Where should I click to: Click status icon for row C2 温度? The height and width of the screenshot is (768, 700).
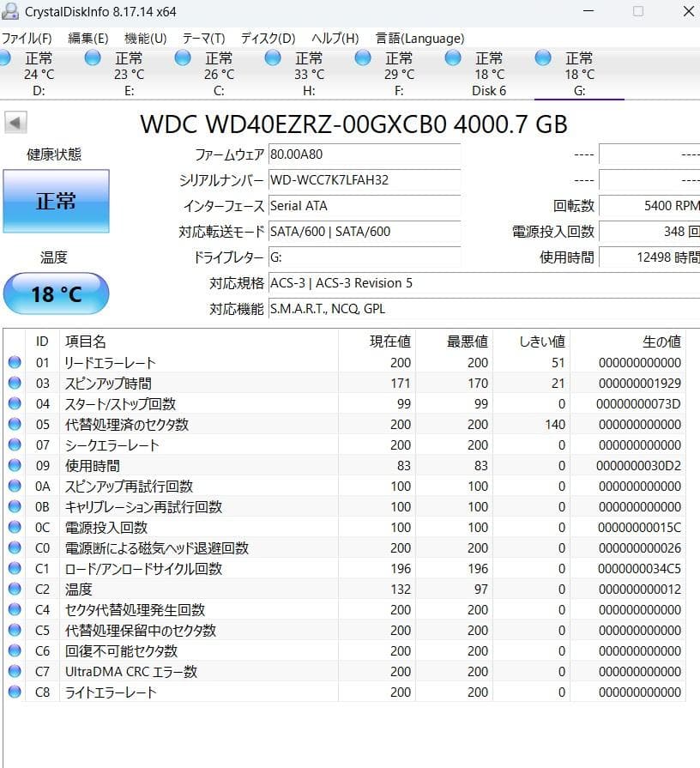pos(15,589)
